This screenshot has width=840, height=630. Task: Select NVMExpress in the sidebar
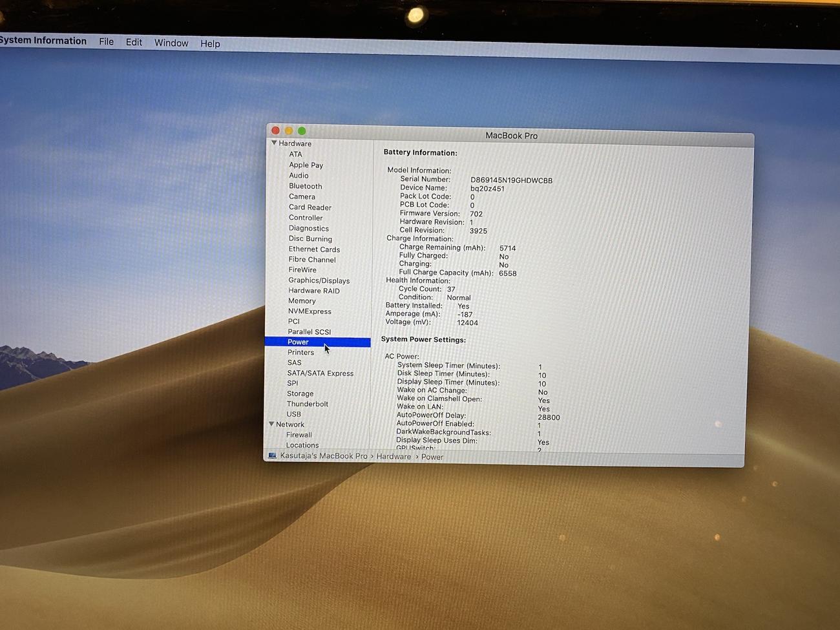tap(310, 311)
